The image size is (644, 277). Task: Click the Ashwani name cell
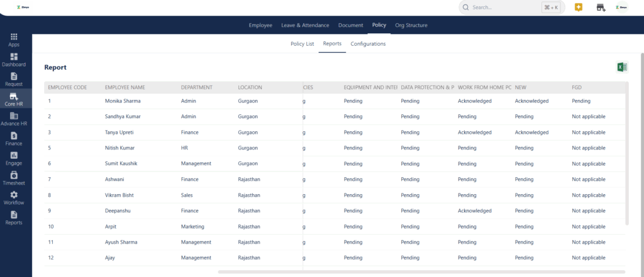pos(114,180)
